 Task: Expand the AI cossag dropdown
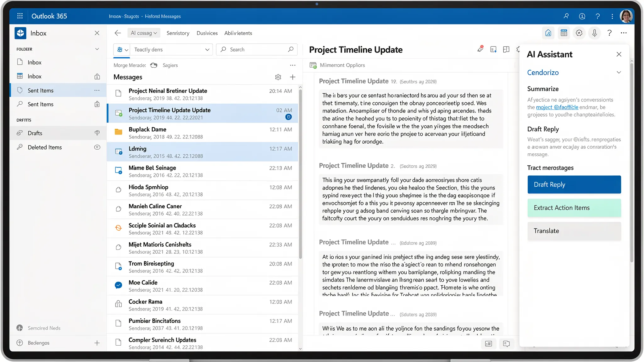click(144, 33)
